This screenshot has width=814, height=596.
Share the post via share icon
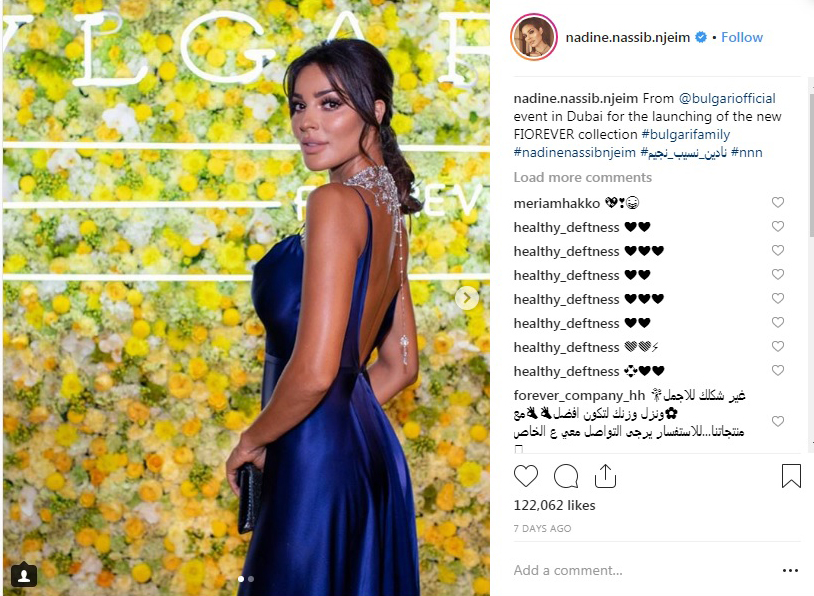(x=605, y=476)
